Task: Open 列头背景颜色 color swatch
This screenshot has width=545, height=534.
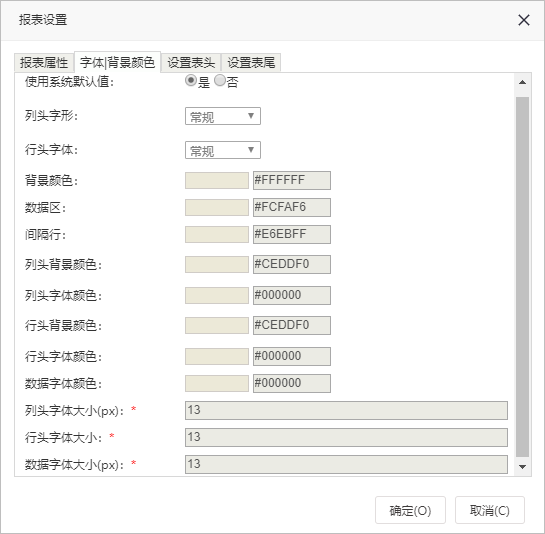Action: point(217,265)
